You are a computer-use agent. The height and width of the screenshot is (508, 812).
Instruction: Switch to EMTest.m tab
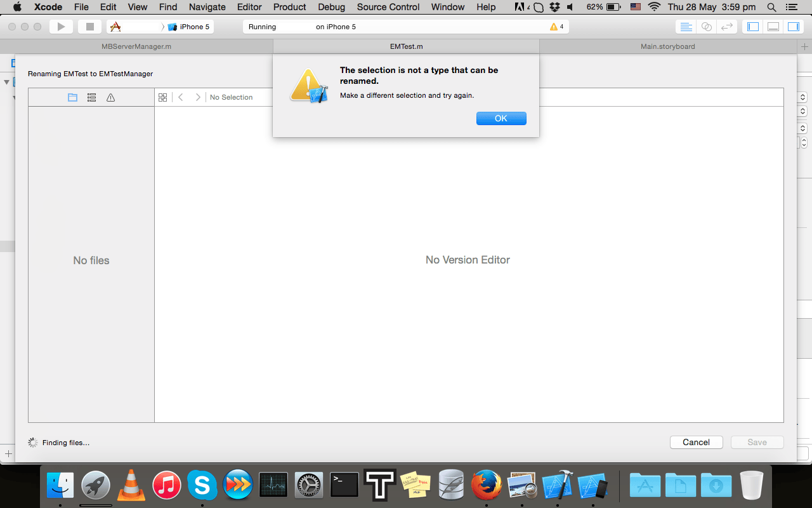[406, 46]
